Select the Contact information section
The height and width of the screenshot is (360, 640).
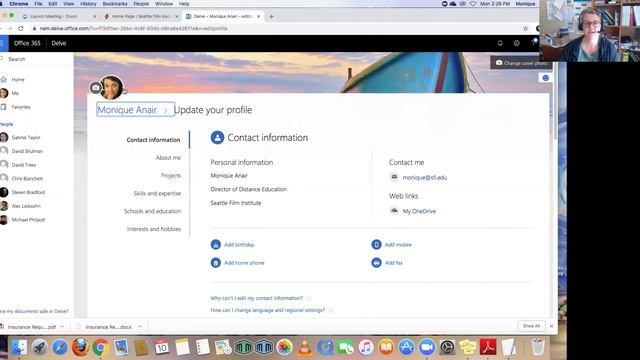[153, 140]
